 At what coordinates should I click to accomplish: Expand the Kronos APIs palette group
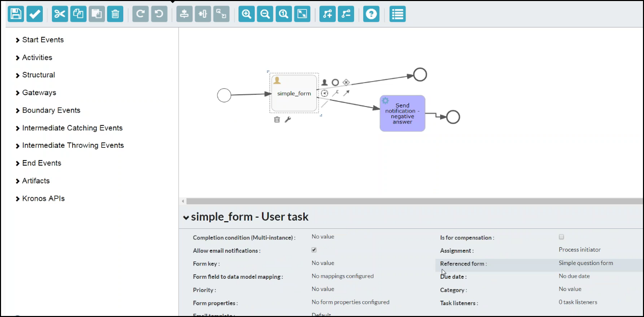(x=40, y=198)
